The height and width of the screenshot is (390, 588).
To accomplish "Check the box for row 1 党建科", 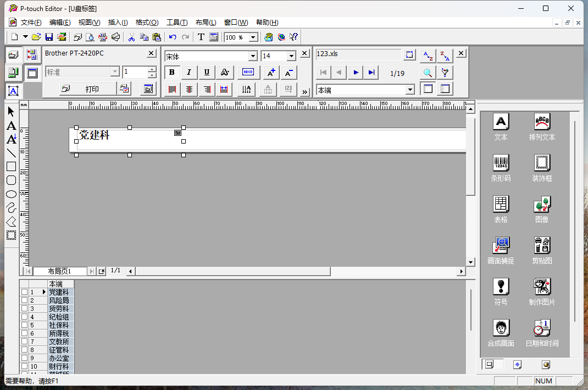I will (x=24, y=292).
